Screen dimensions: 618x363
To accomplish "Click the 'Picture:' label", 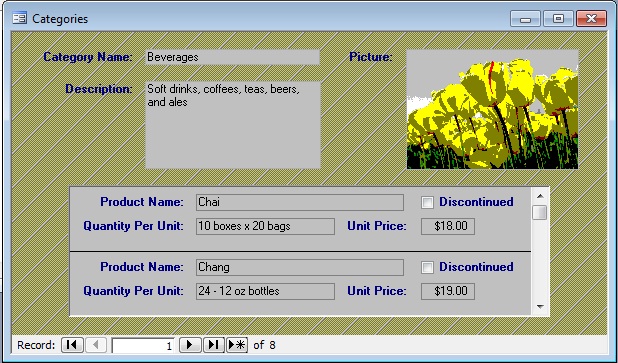I will pos(371,57).
